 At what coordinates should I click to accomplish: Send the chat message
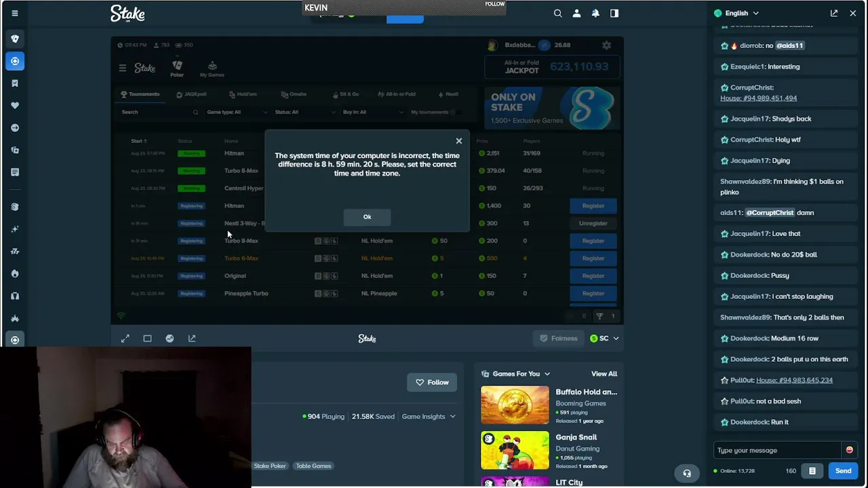pos(843,471)
